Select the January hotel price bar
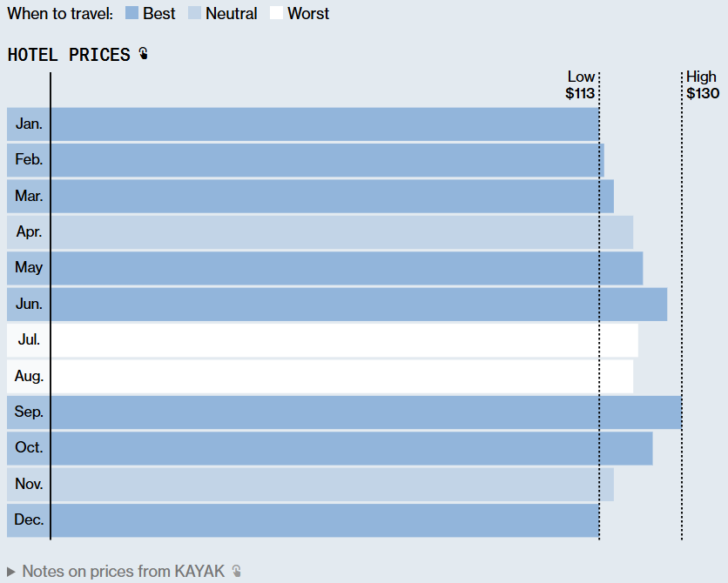The width and height of the screenshot is (728, 583). coord(324,124)
